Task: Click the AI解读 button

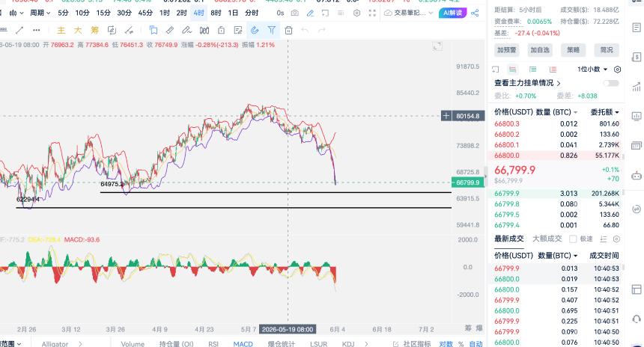Action: (x=452, y=13)
